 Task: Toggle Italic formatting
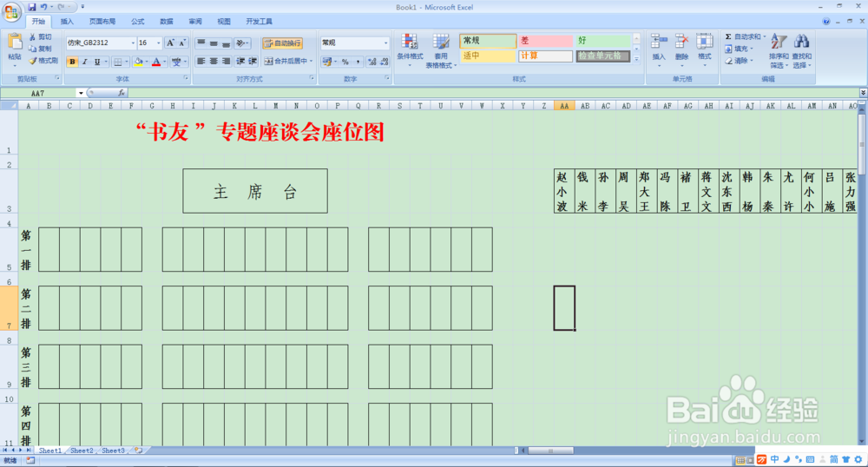84,62
